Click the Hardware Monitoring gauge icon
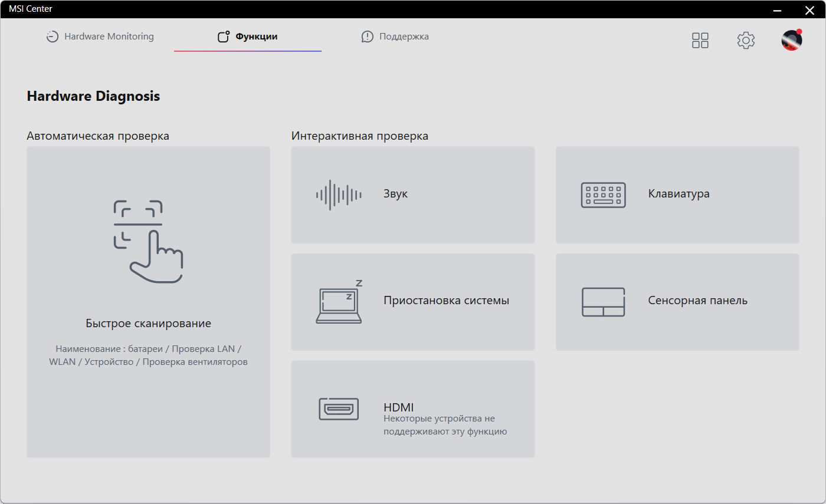 pyautogui.click(x=53, y=37)
